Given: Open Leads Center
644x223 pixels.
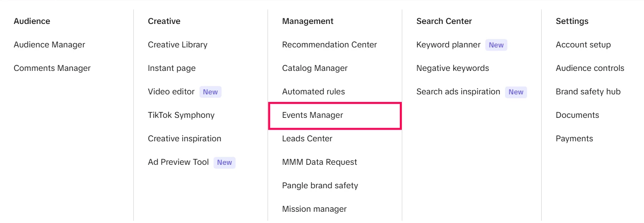Looking at the screenshot, I should [x=307, y=138].
